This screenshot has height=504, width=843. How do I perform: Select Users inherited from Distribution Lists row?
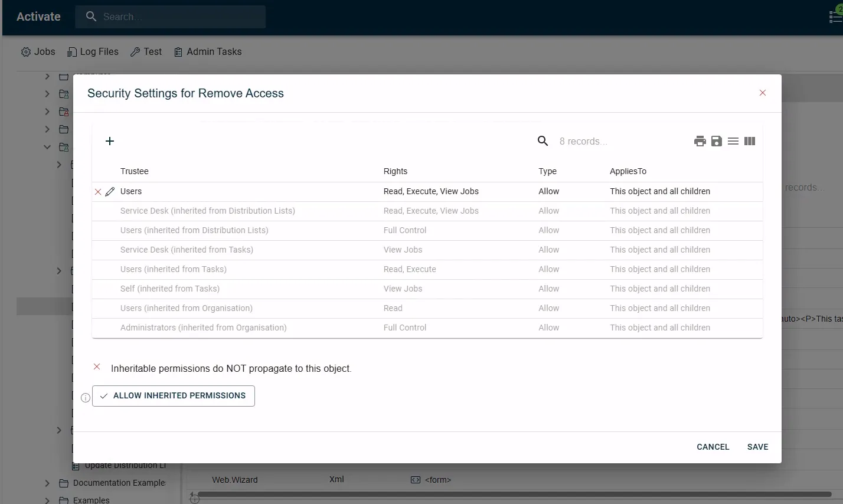(427, 231)
